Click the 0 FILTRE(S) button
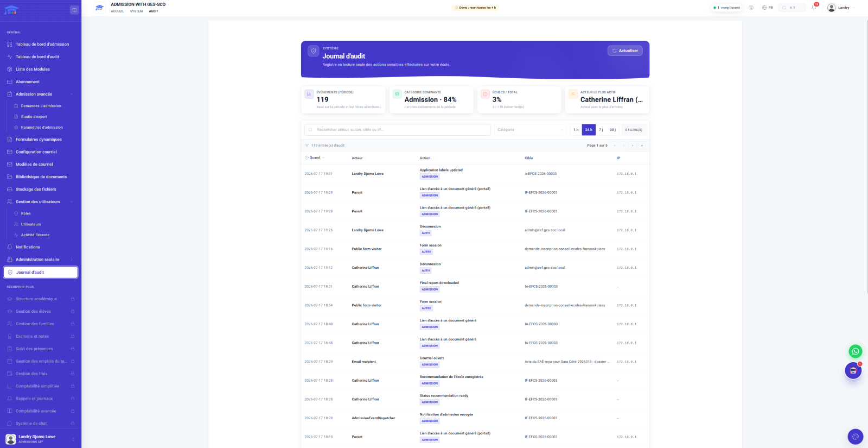 point(634,130)
